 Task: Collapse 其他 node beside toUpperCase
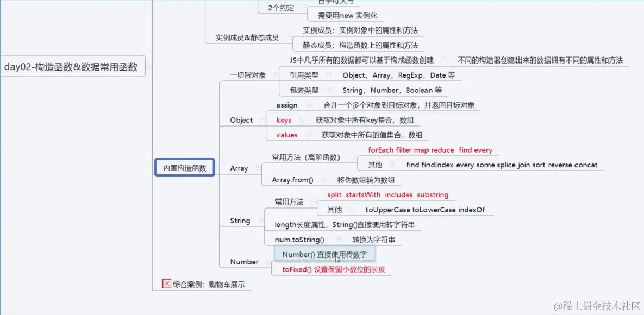352,210
